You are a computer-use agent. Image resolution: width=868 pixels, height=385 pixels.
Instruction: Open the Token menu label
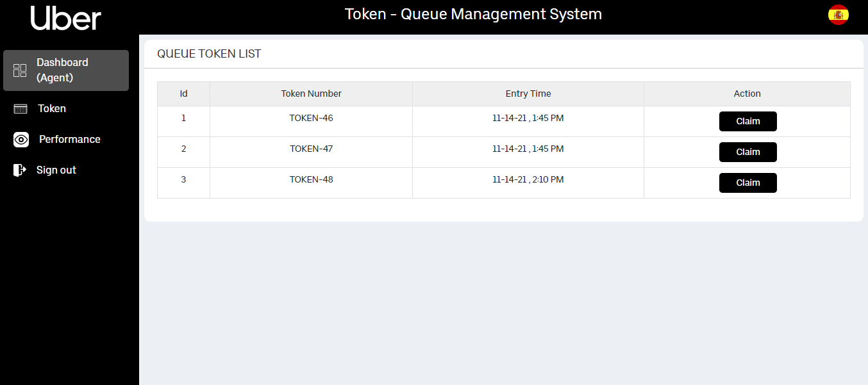[52, 109]
